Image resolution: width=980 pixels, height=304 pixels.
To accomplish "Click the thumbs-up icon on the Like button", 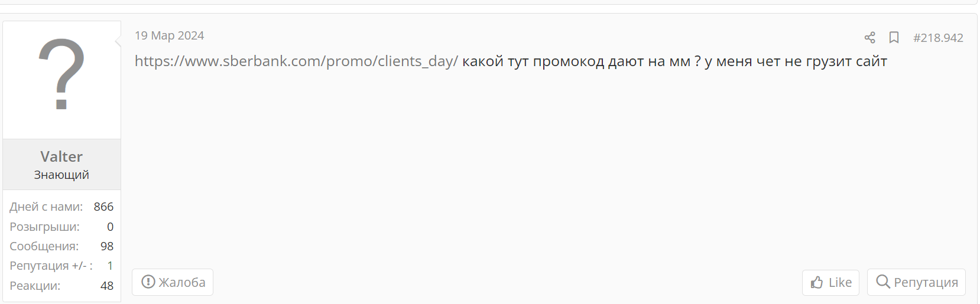I will [x=817, y=283].
